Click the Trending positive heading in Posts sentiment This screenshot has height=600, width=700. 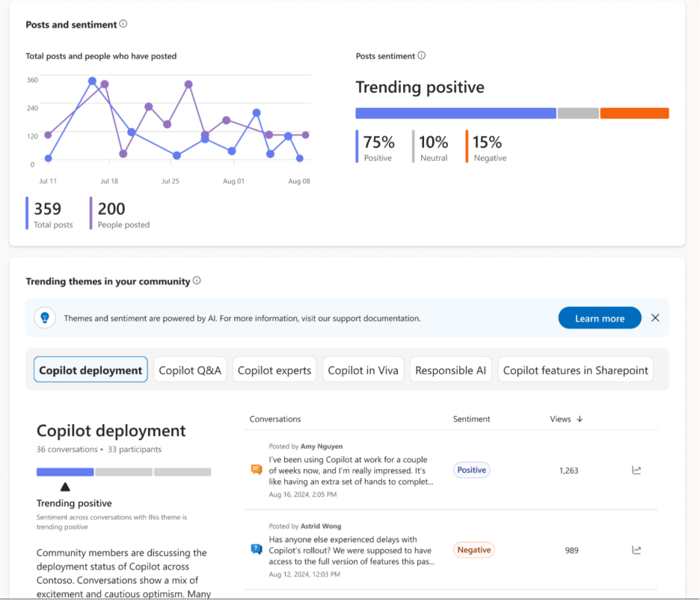(420, 87)
